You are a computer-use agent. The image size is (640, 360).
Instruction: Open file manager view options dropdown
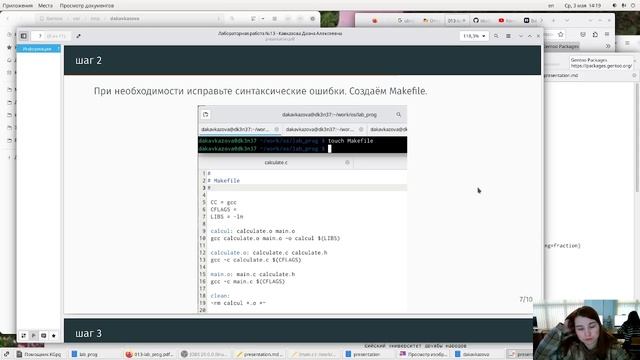click(x=263, y=19)
